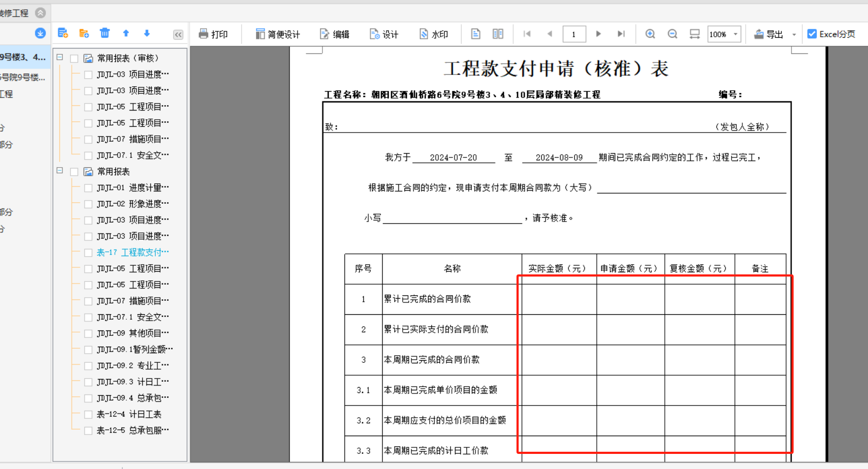Select the 表-12-4 计日工表 report
Screen dimensions: 868x469
pyautogui.click(x=129, y=414)
